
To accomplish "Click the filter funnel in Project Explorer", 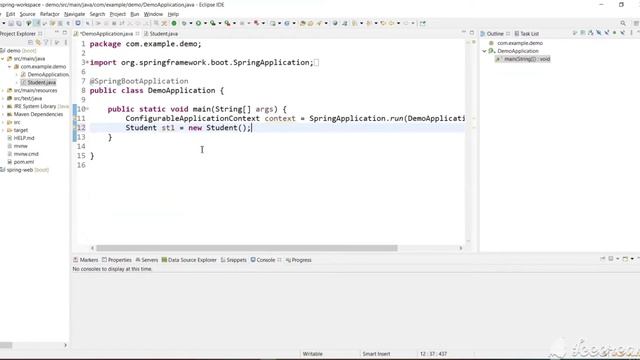I will [x=46, y=42].
